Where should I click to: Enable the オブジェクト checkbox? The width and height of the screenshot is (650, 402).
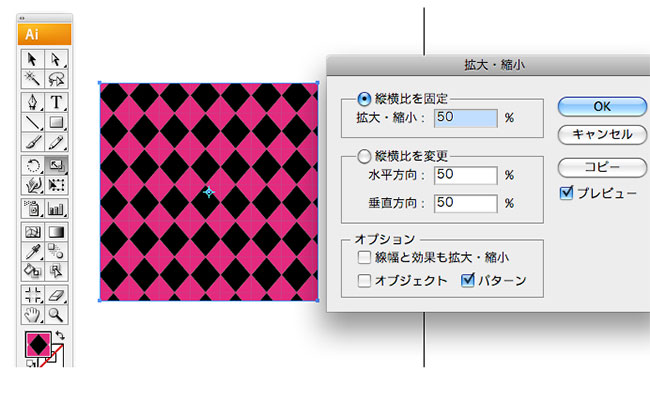[x=364, y=281]
